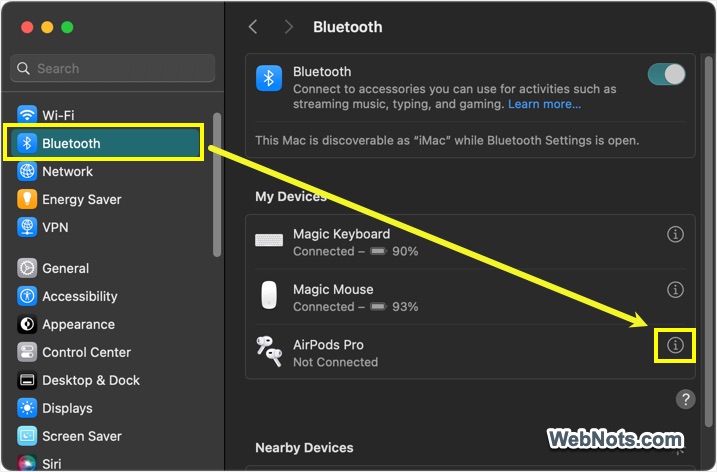Click the Accessibility figure icon
The image size is (717, 472).
[27, 296]
